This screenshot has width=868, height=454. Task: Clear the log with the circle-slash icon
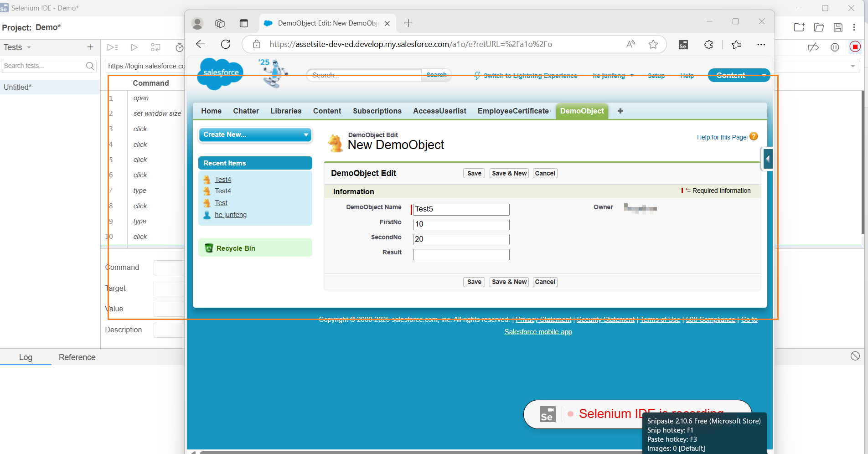click(855, 356)
